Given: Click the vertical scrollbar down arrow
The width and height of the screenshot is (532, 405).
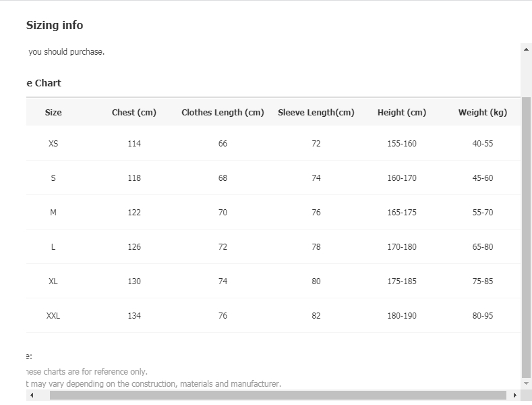Looking at the screenshot, I should coord(527,385).
